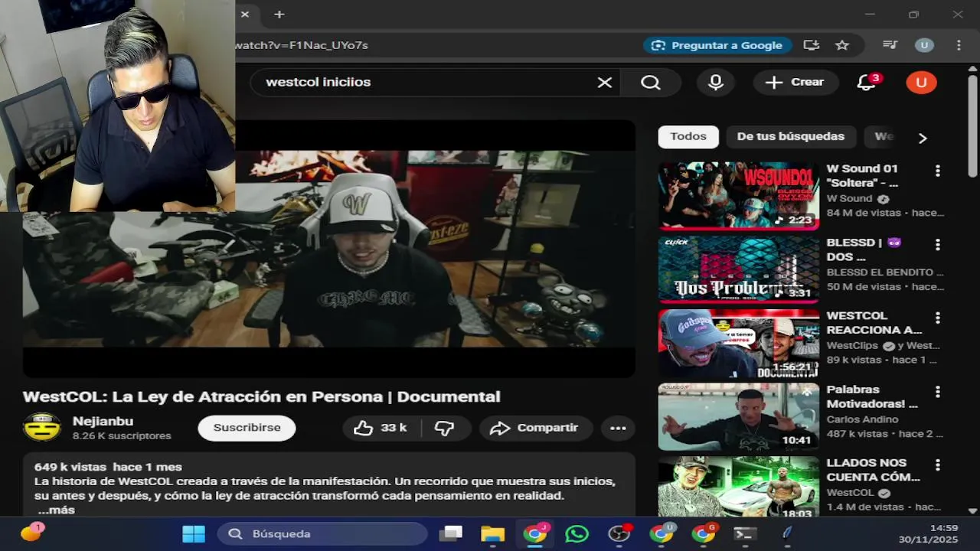
Task: Open options menu for WESTCOL REACCIONA A video
Action: point(937,318)
